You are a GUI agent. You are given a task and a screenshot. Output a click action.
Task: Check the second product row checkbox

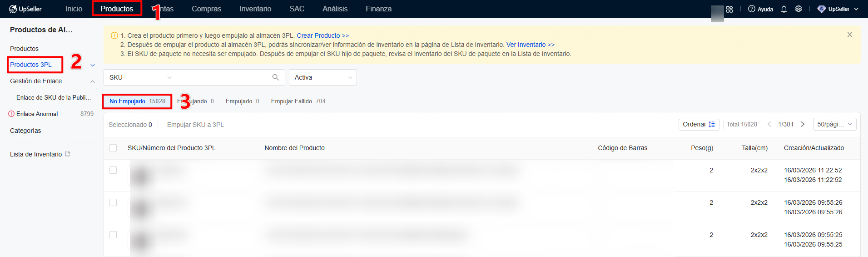point(113,202)
